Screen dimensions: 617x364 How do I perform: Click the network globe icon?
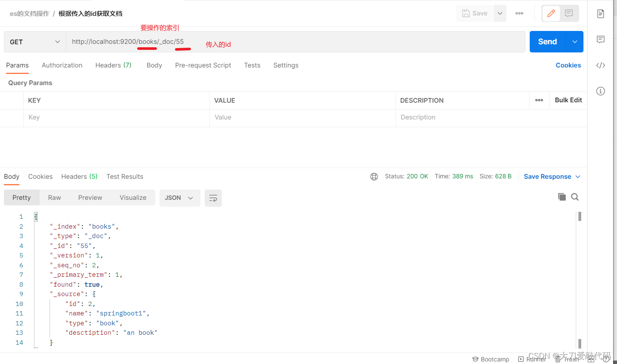pyautogui.click(x=374, y=177)
